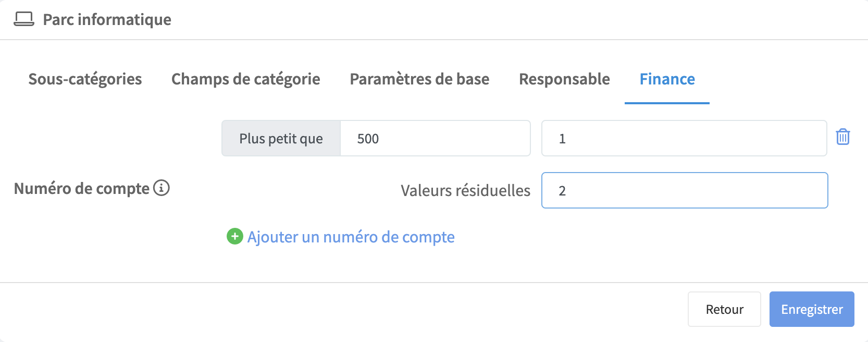This screenshot has height=342, width=868.
Task: Focus the Valeurs résiduelles field showing 2
Action: [x=684, y=191]
